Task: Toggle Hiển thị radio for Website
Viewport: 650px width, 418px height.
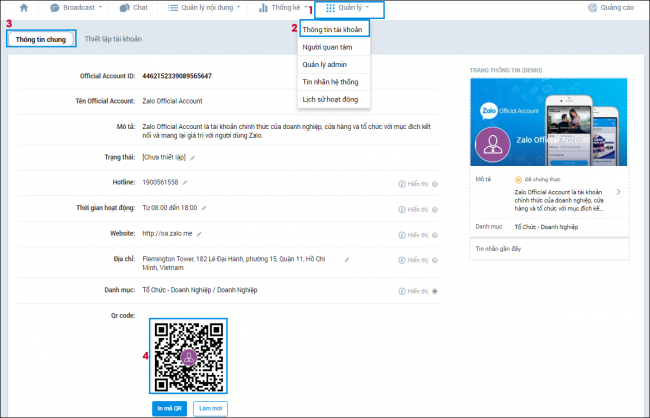Action: (x=435, y=235)
